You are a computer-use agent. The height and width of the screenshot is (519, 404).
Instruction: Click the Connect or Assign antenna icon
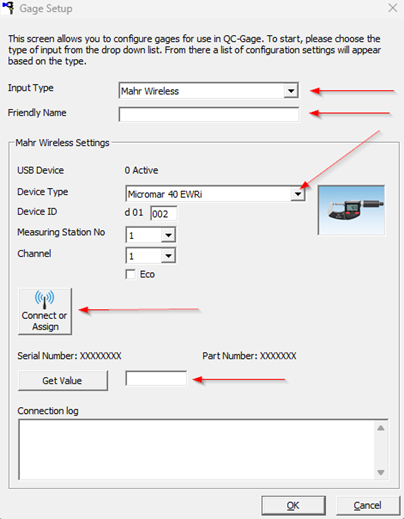click(44, 299)
